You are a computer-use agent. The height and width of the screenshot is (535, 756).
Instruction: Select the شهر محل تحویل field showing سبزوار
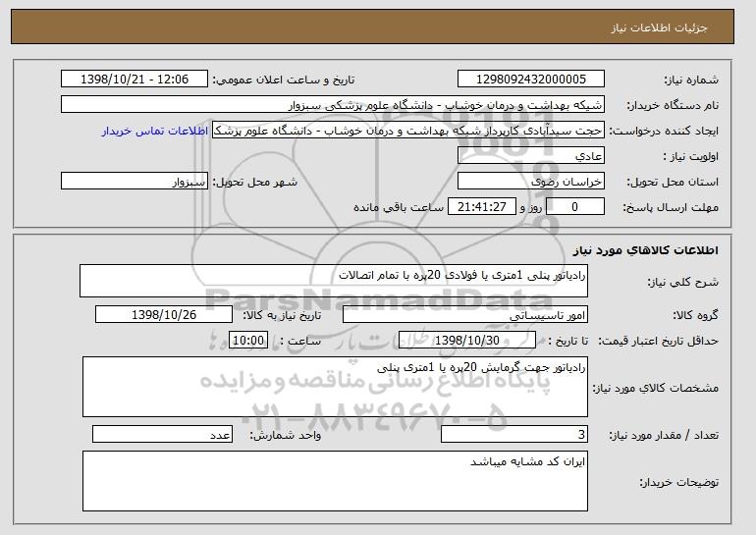pyautogui.click(x=135, y=182)
